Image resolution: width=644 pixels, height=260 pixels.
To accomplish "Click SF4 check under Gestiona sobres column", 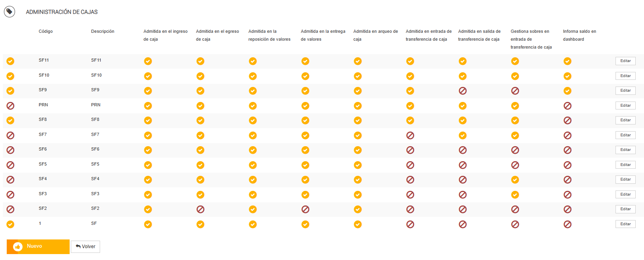I will (x=515, y=180).
